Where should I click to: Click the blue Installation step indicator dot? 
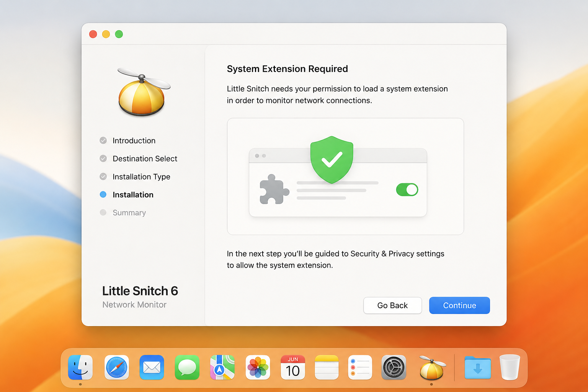(x=103, y=194)
